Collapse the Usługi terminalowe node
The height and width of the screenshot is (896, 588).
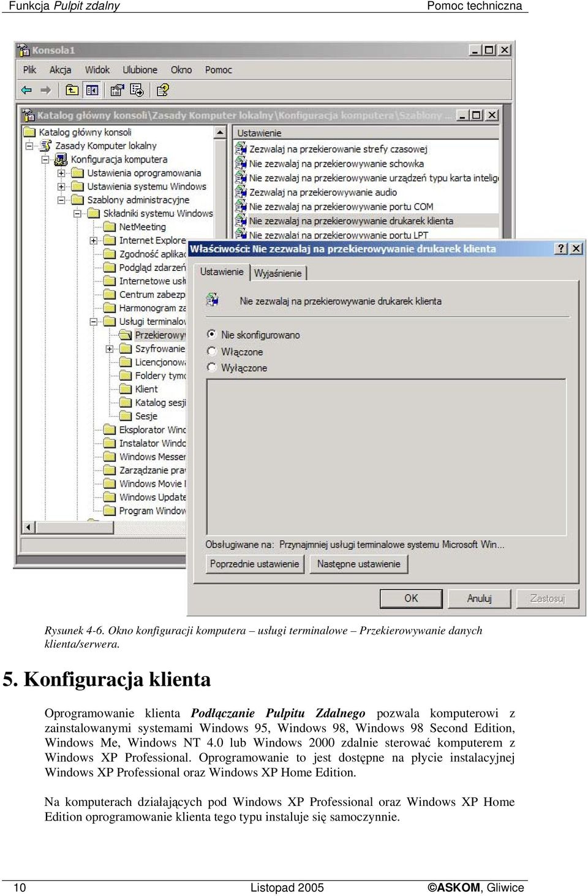(93, 321)
